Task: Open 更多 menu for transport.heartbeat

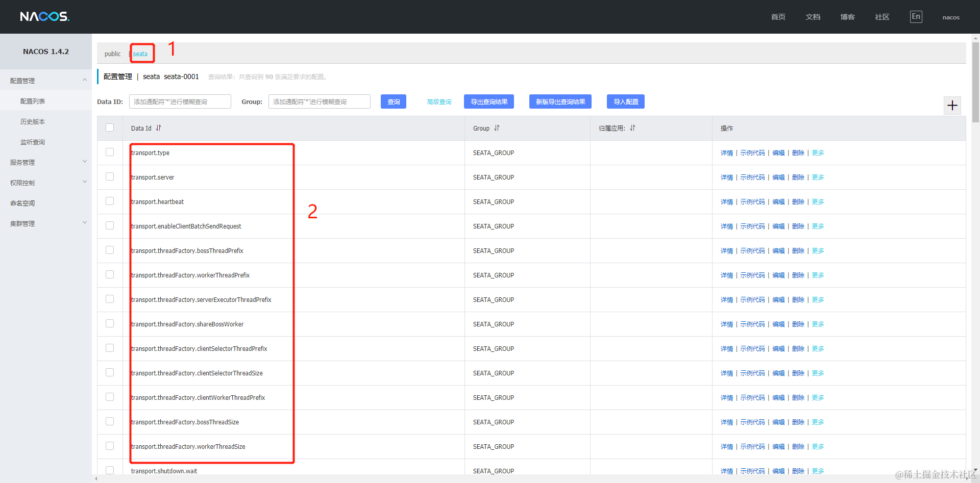Action: pyautogui.click(x=818, y=202)
